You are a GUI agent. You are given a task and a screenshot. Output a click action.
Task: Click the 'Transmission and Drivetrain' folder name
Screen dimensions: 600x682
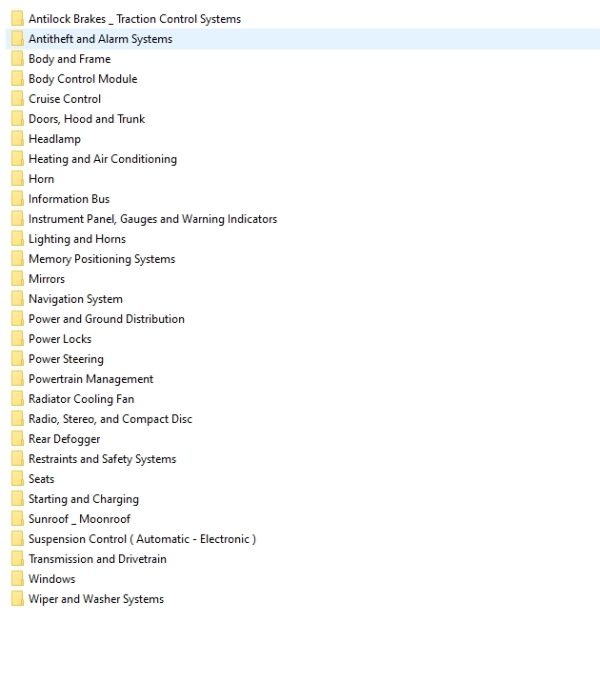pyautogui.click(x=97, y=559)
